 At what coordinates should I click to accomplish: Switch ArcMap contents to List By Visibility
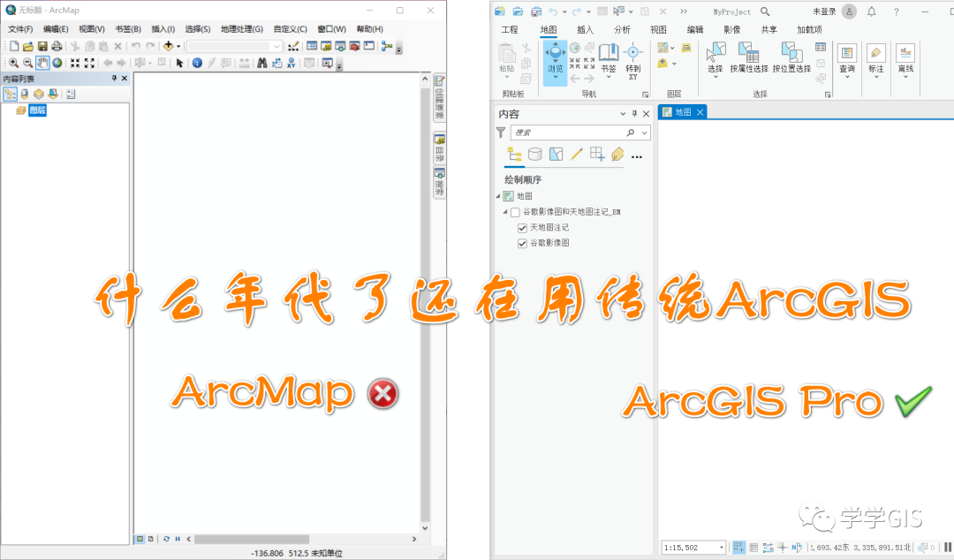[x=39, y=94]
